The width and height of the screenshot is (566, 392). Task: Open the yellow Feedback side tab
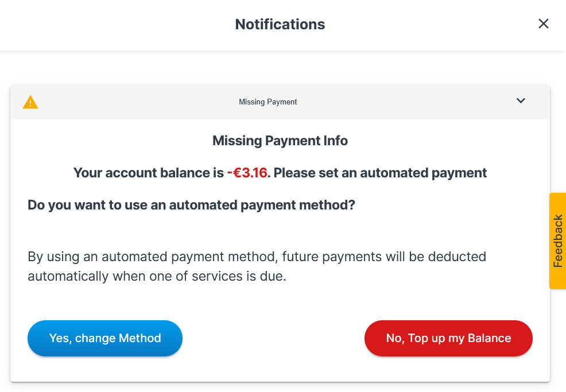tap(557, 240)
